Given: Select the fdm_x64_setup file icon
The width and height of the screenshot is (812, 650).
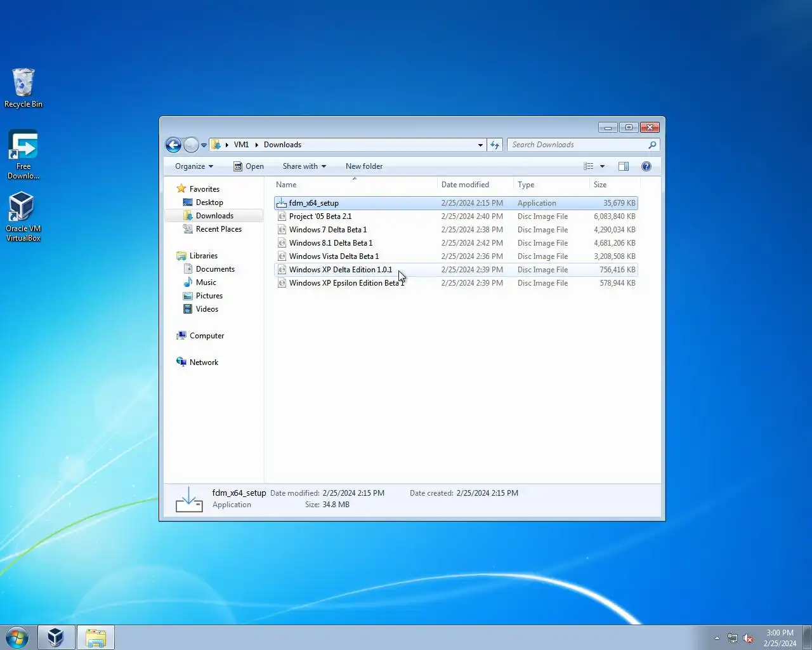Looking at the screenshot, I should (282, 203).
